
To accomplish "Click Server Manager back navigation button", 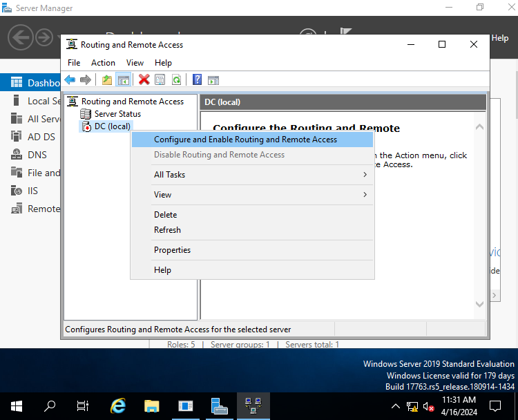I will coord(21,37).
